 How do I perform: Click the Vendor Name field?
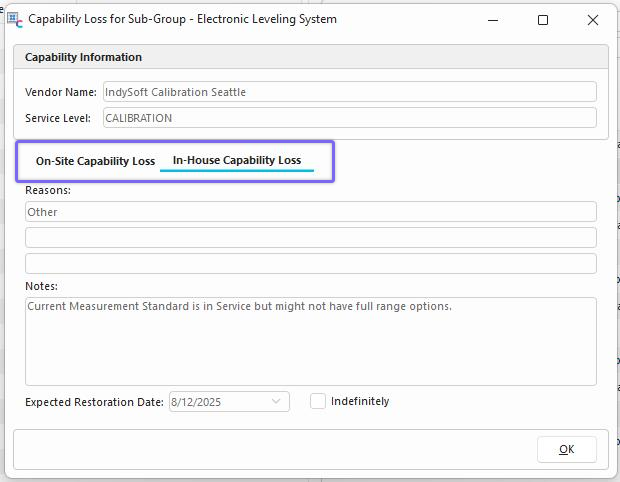(349, 92)
